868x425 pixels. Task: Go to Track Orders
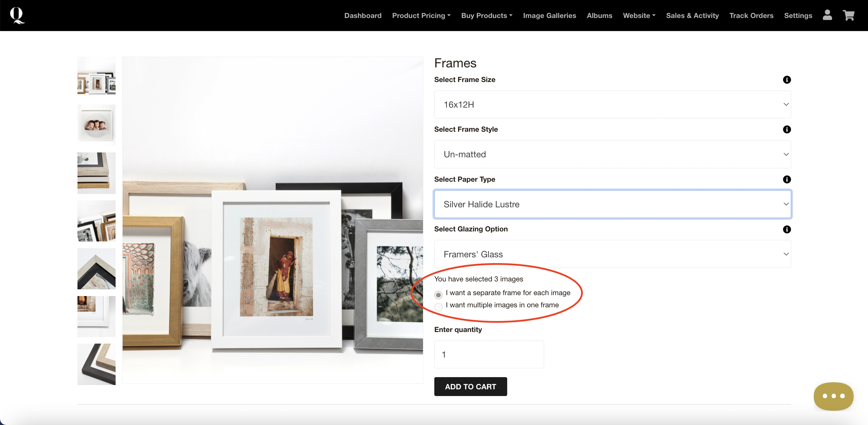pos(751,16)
